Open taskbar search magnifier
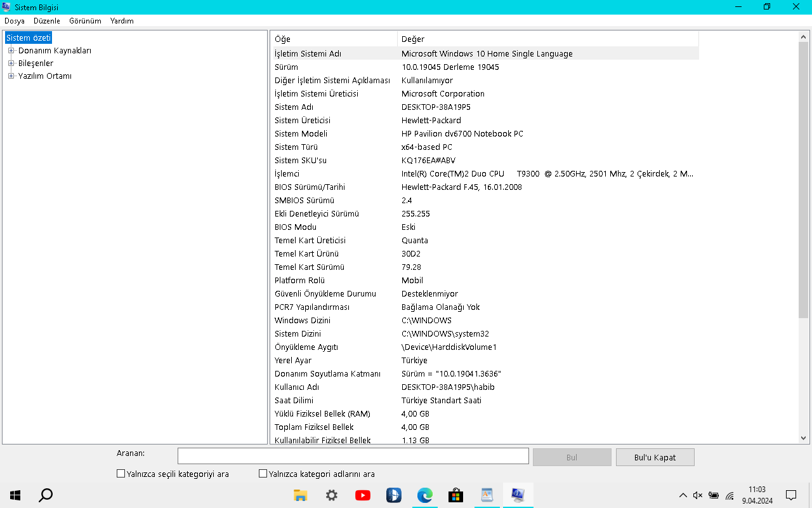Image resolution: width=812 pixels, height=508 pixels. click(x=46, y=495)
